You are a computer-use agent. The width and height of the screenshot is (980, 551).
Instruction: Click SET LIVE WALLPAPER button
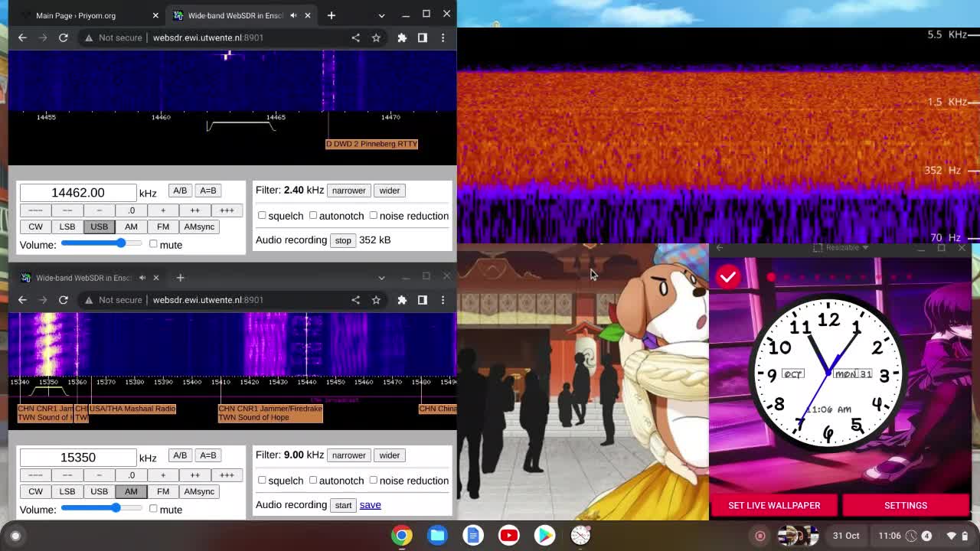774,505
